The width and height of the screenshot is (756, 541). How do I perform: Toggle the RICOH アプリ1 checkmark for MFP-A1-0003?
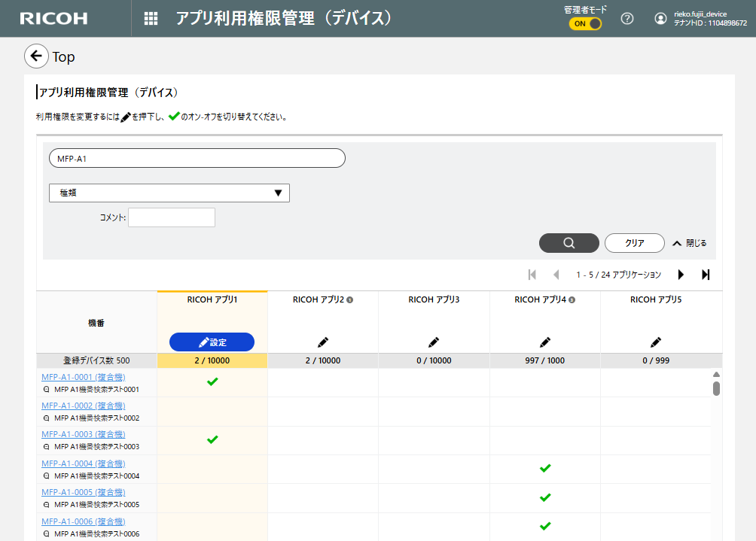212,439
